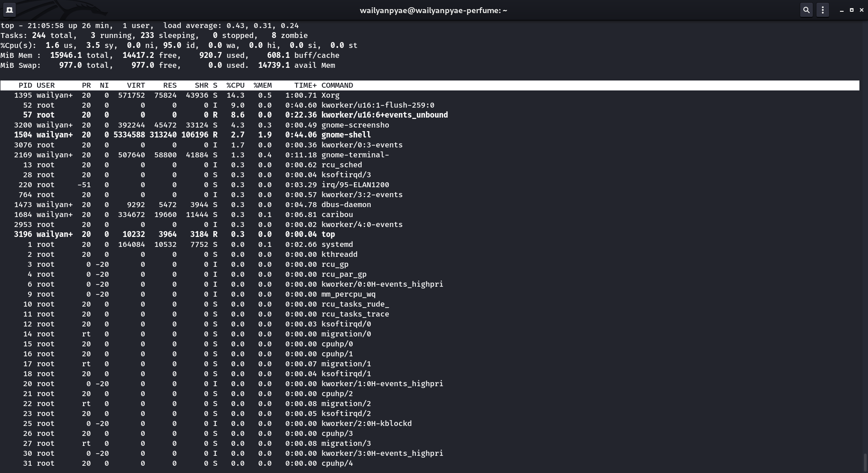Click the %MEM column header
The height and width of the screenshot is (473, 868).
coord(262,85)
